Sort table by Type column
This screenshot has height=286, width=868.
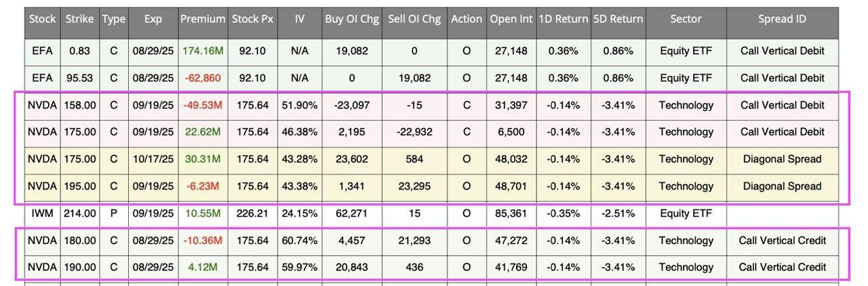pyautogui.click(x=113, y=19)
